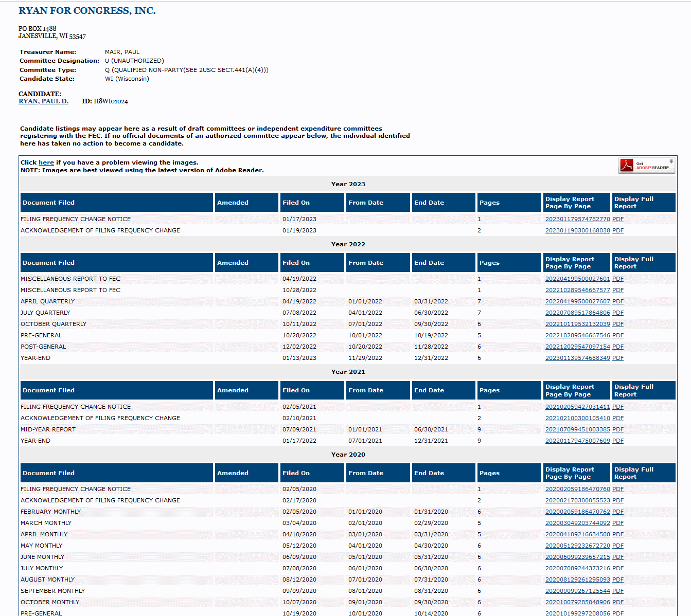Open report 202007089244373216 for July Monthly
Viewport: 691px width, 616px height.
tap(577, 568)
